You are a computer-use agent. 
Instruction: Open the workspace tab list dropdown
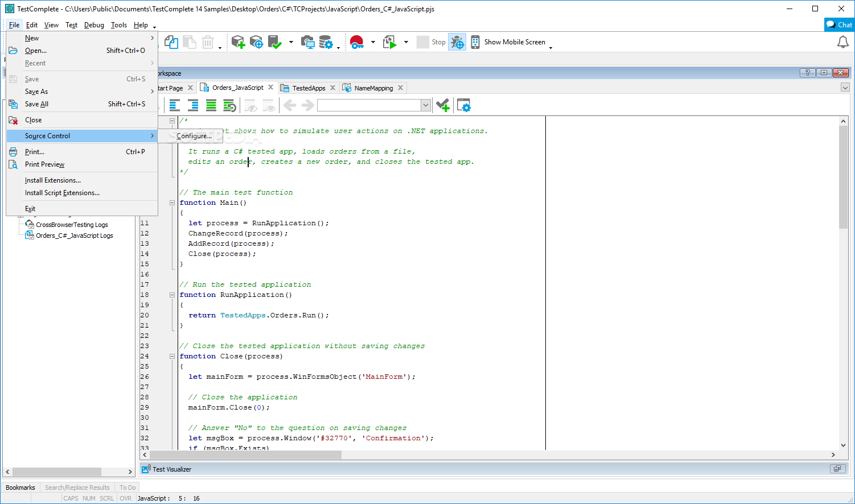coord(845,88)
